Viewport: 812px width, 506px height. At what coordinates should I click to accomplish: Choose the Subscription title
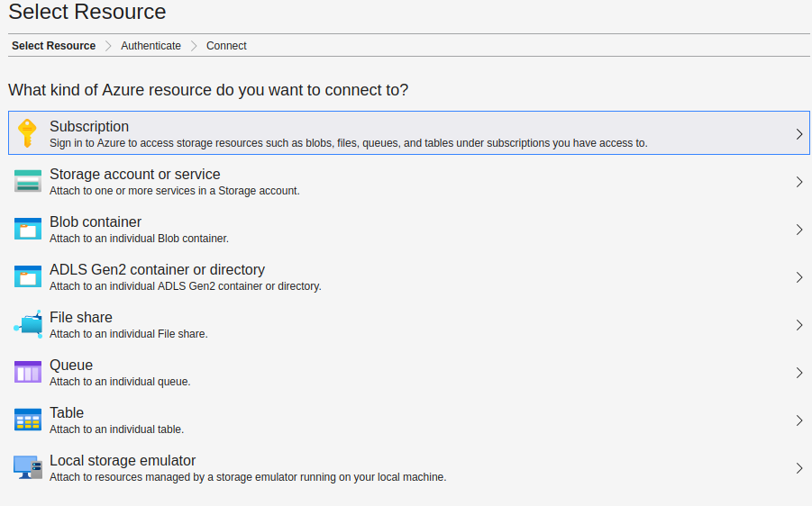click(x=89, y=126)
